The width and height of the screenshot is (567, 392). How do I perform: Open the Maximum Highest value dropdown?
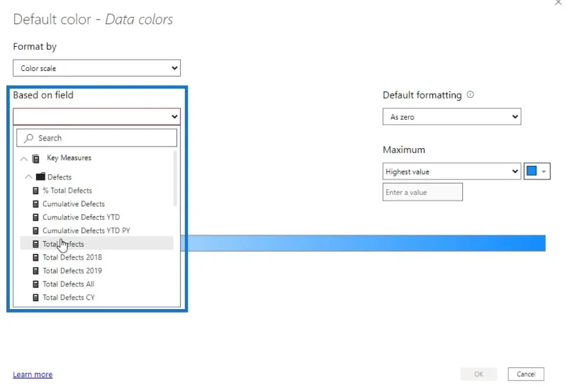click(451, 172)
